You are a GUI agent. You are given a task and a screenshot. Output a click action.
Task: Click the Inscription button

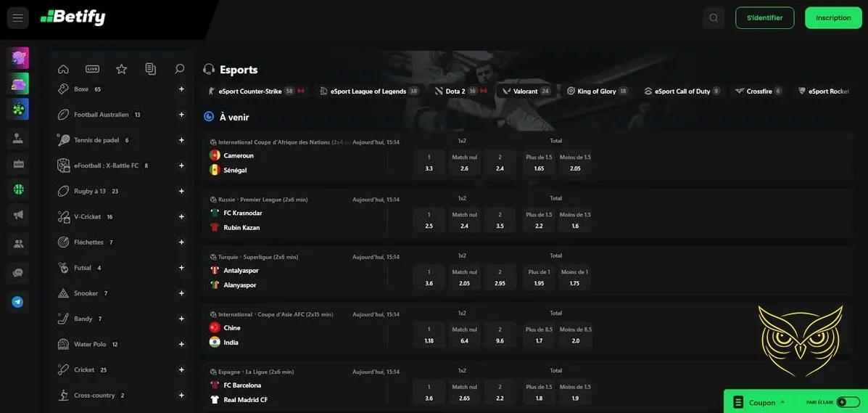click(832, 18)
